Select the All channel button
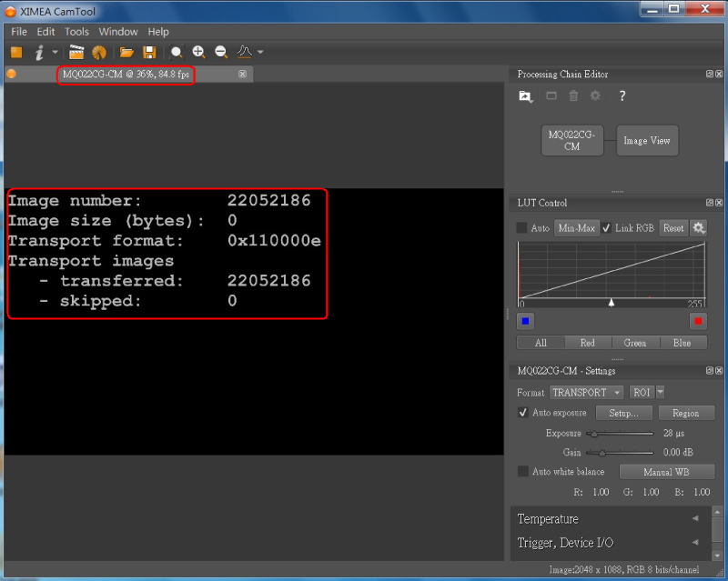Screen dimensions: 728x581 pyautogui.click(x=541, y=343)
